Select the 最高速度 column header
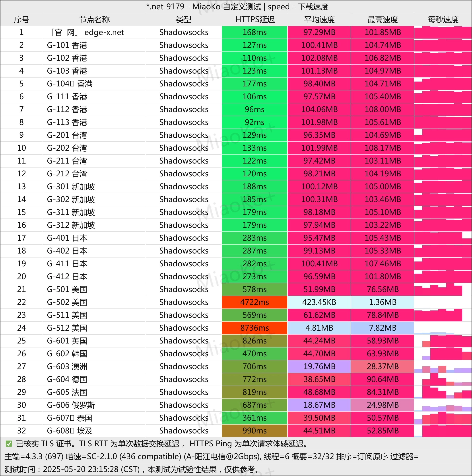This screenshot has height=476, width=472. pos(383,20)
